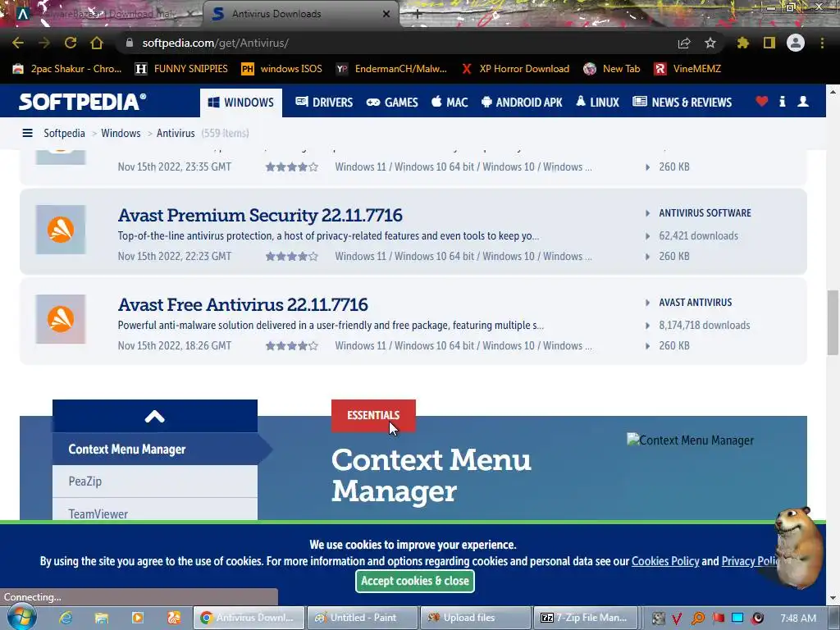Open the VineMEMZ bookmark
Screen dimensions: 840x630
point(687,69)
